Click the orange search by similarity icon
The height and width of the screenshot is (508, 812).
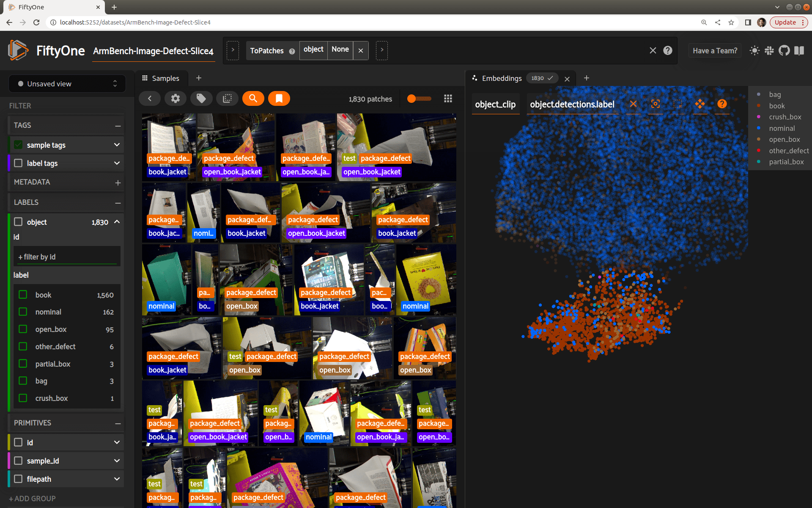(253, 99)
